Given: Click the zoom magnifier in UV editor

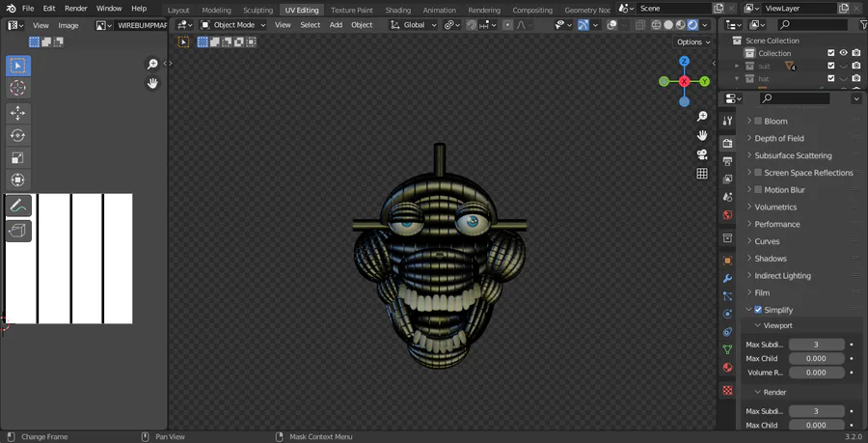Looking at the screenshot, I should click(x=152, y=65).
